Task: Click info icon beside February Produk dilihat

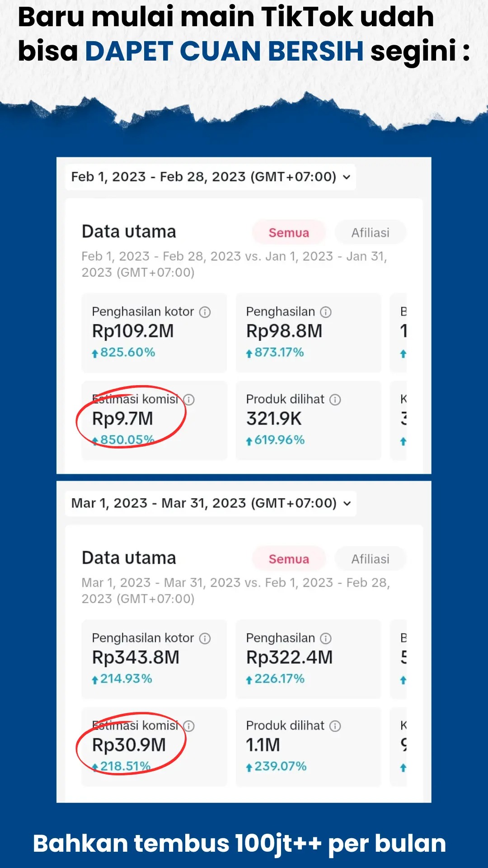Action: pyautogui.click(x=335, y=400)
